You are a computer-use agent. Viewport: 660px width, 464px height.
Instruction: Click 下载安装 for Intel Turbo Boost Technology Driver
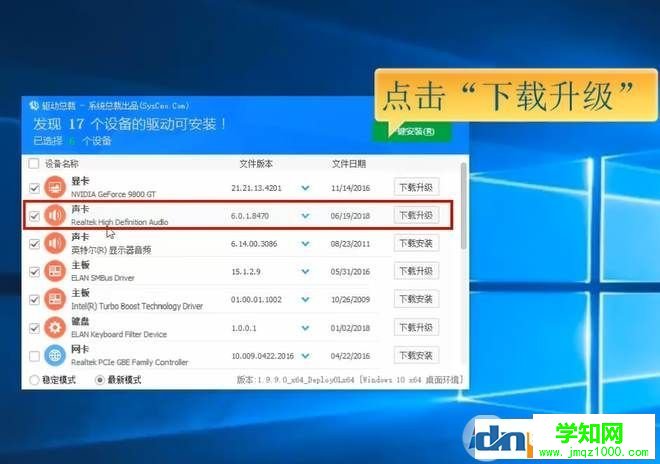[416, 299]
